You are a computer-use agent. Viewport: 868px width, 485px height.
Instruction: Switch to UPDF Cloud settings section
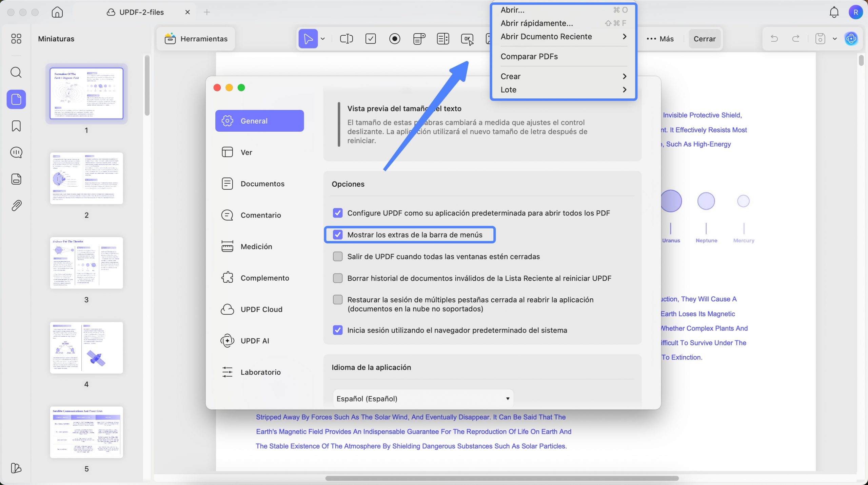(260, 309)
